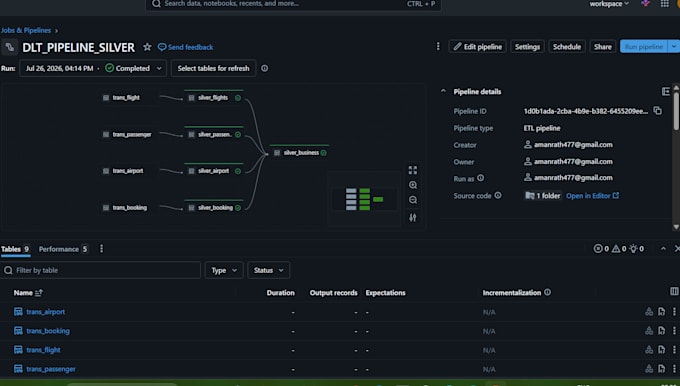Open the kebab menu beside the Performance tab
Viewport: 680px width, 386px height.
(x=101, y=249)
